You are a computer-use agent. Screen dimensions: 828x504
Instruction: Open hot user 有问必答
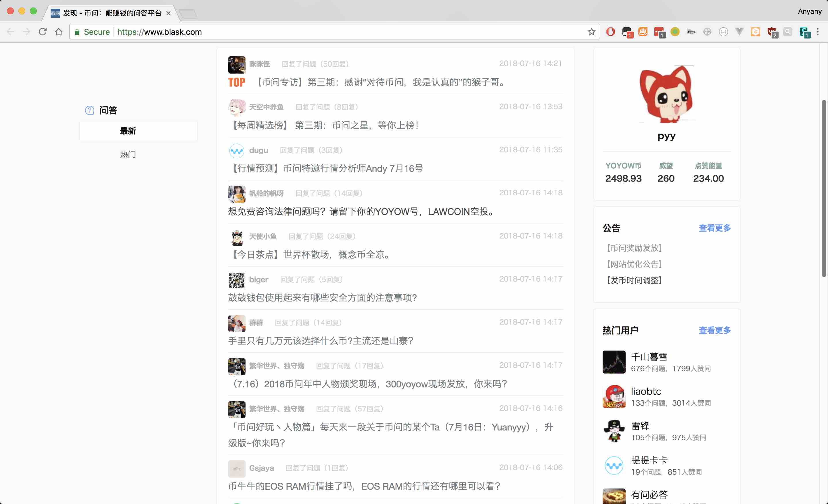point(649,495)
